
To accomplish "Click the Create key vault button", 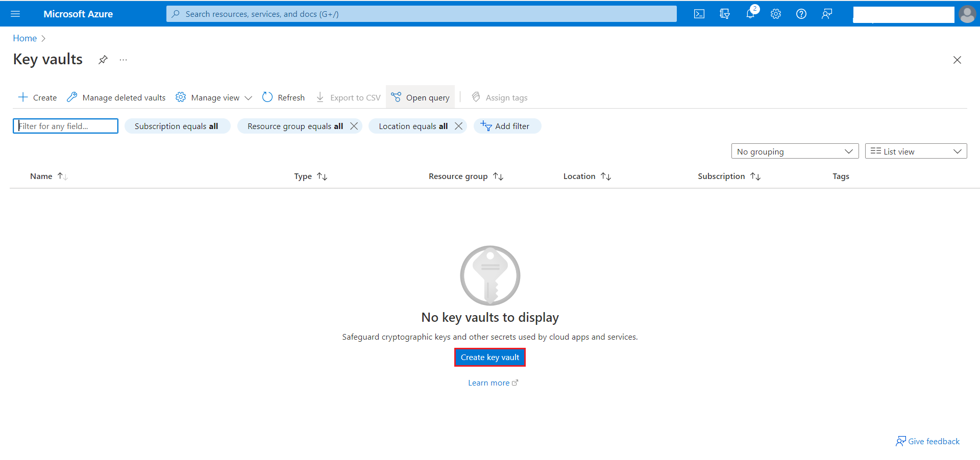I will (x=489, y=357).
